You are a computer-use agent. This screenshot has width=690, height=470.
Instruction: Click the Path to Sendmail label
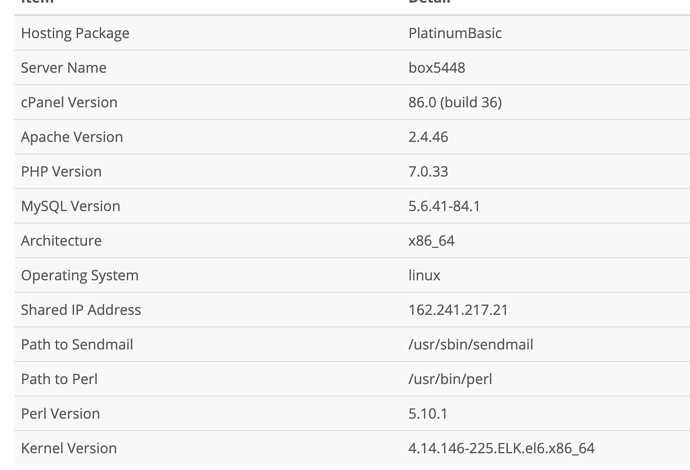click(77, 344)
